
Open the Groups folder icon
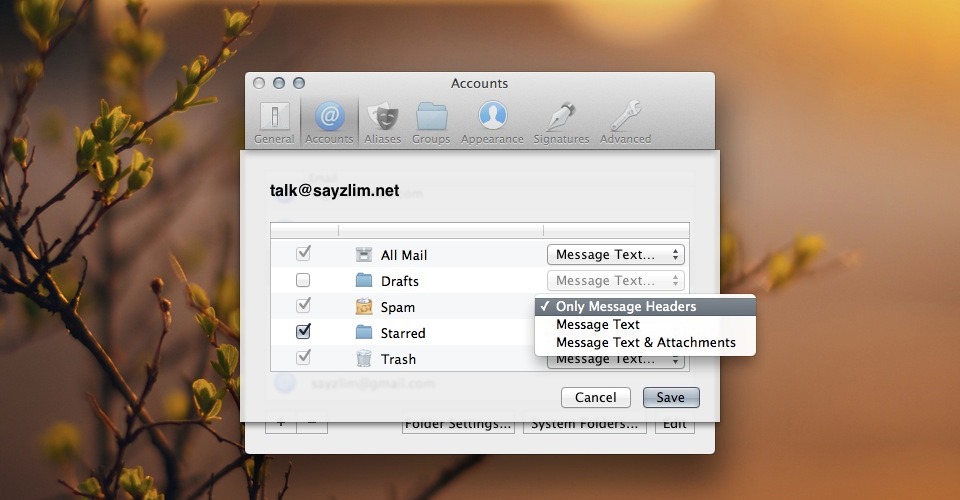(x=431, y=122)
